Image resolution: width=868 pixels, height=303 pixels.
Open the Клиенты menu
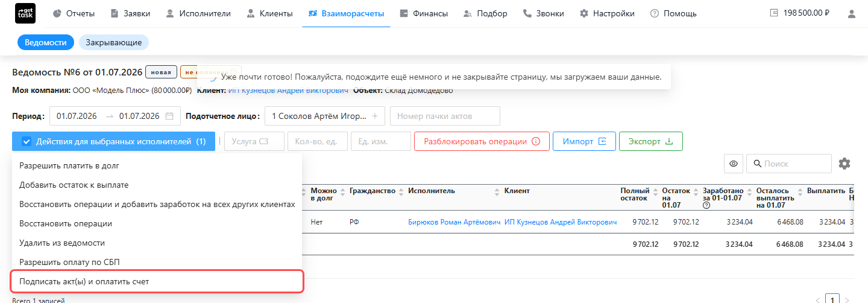269,13
